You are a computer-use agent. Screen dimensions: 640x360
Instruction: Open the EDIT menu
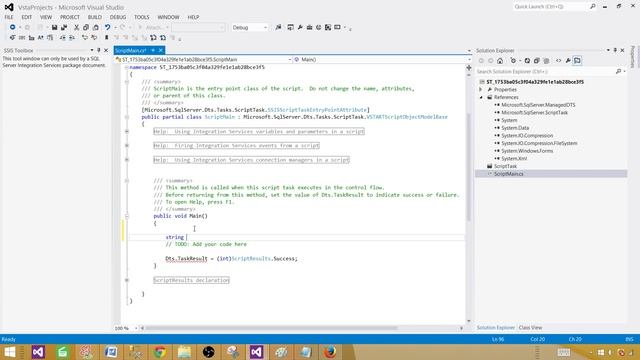click(27, 17)
